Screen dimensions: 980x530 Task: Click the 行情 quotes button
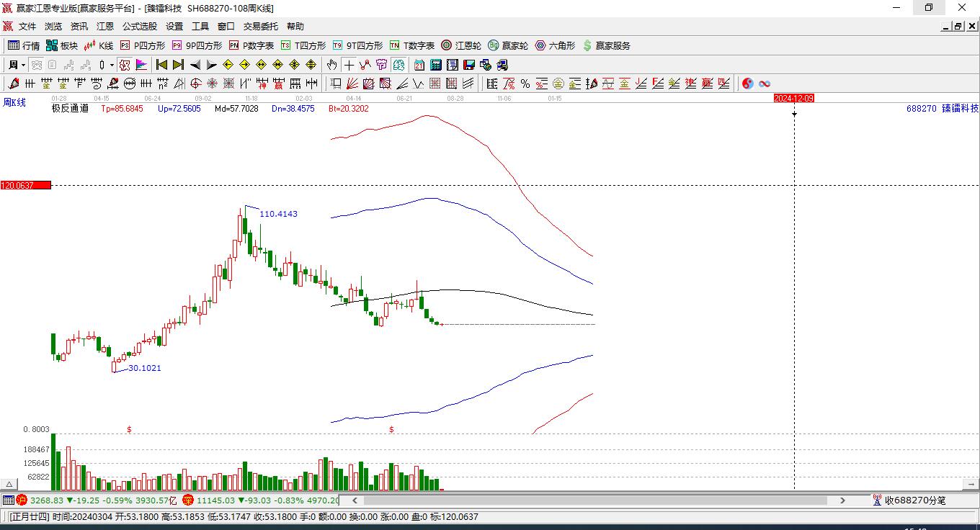click(24, 45)
